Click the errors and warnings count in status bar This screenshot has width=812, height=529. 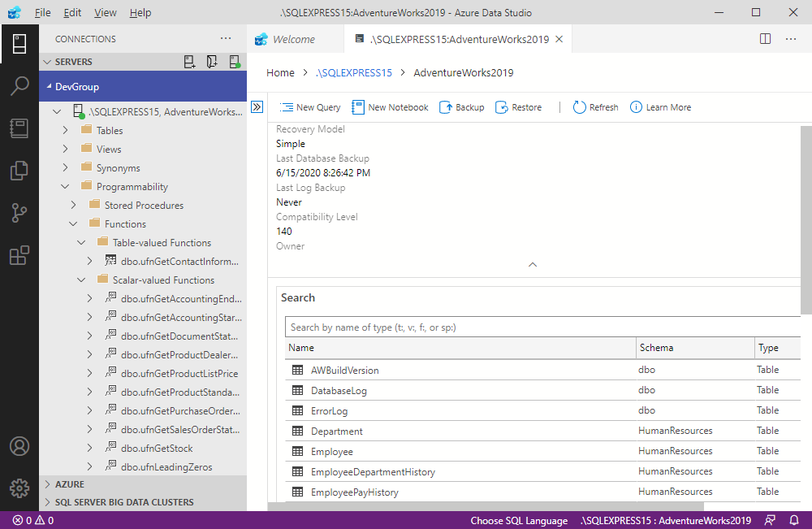coord(33,520)
